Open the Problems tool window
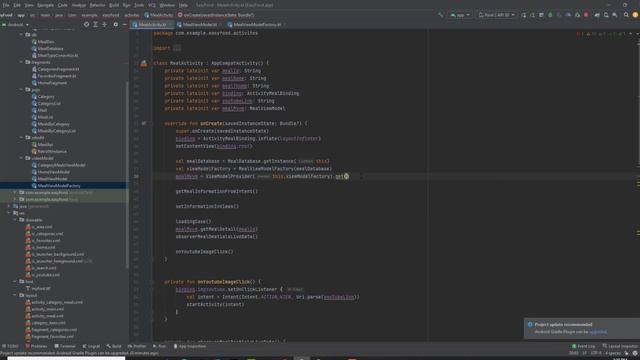Image resolution: width=640 pixels, height=360 pixels. (x=36, y=346)
